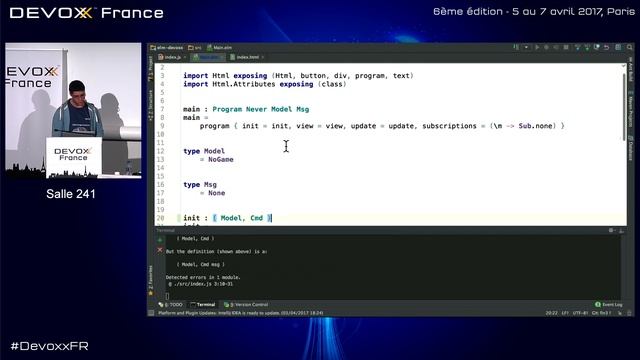Click the Stop icon in toolbar
Screen dimensions: 640x360
pyautogui.click(x=566, y=47)
